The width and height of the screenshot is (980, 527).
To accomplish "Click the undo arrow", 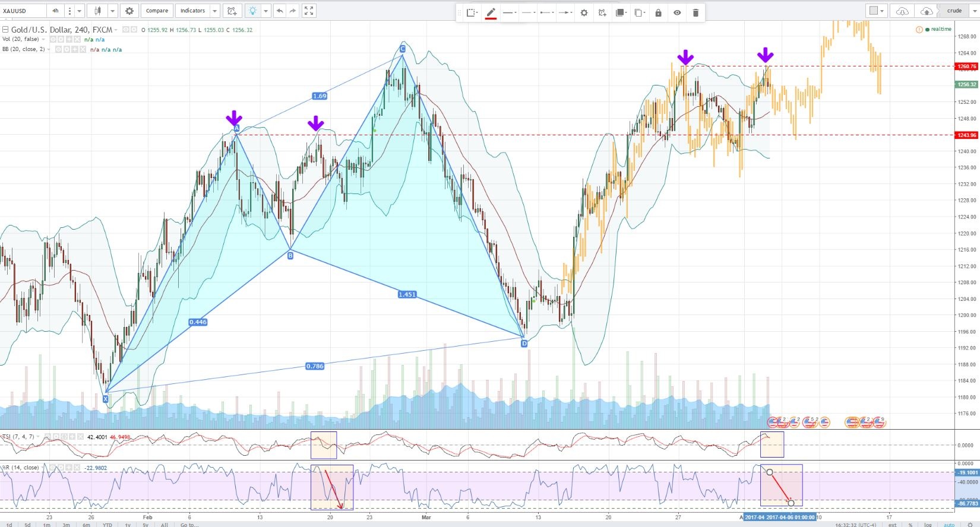I will pos(280,11).
